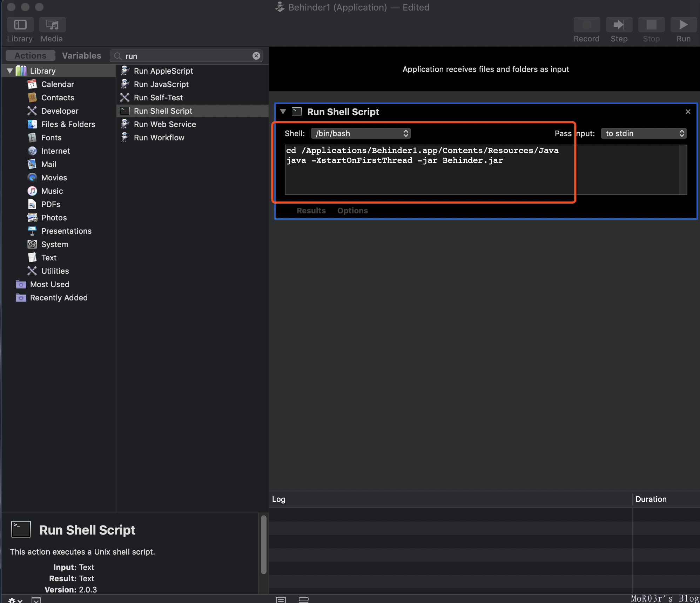Run the workflow with the Run button
The width and height of the screenshot is (700, 603).
click(684, 25)
